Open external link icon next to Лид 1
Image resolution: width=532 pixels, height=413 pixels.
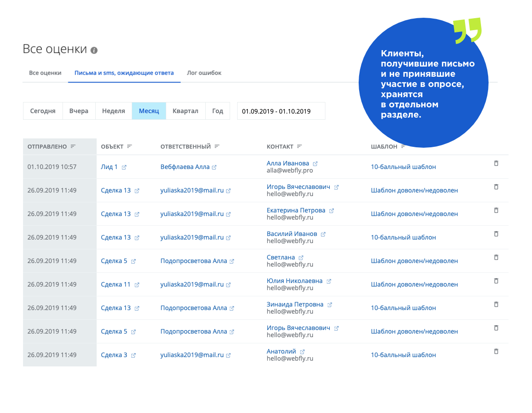[124, 167]
